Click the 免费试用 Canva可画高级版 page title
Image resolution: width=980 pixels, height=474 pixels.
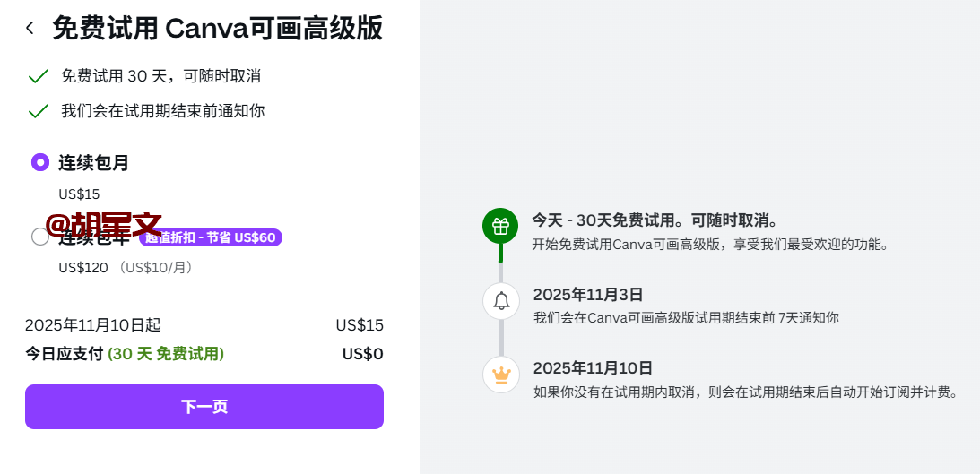click(x=218, y=28)
